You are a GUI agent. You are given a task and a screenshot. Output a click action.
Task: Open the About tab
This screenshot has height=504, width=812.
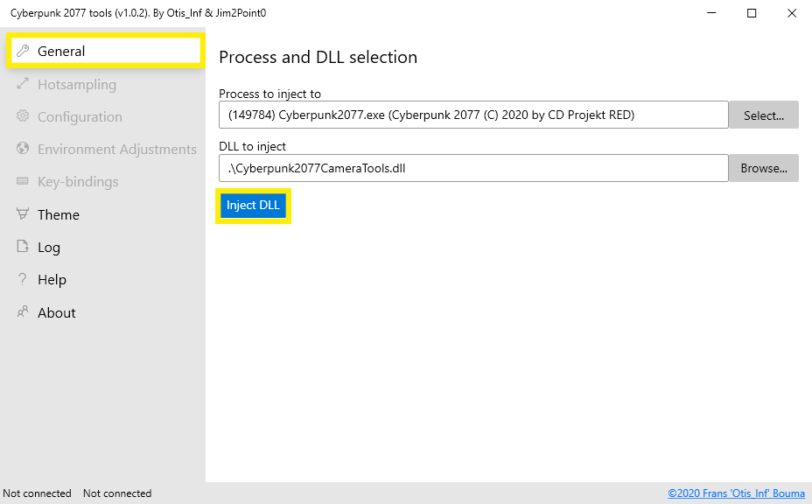(x=56, y=313)
